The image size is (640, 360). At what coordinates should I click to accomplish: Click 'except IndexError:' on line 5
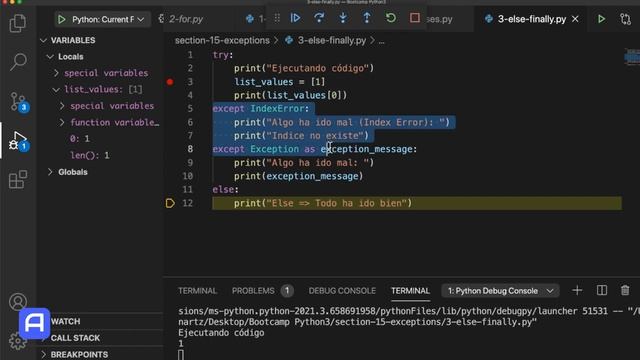tap(261, 109)
